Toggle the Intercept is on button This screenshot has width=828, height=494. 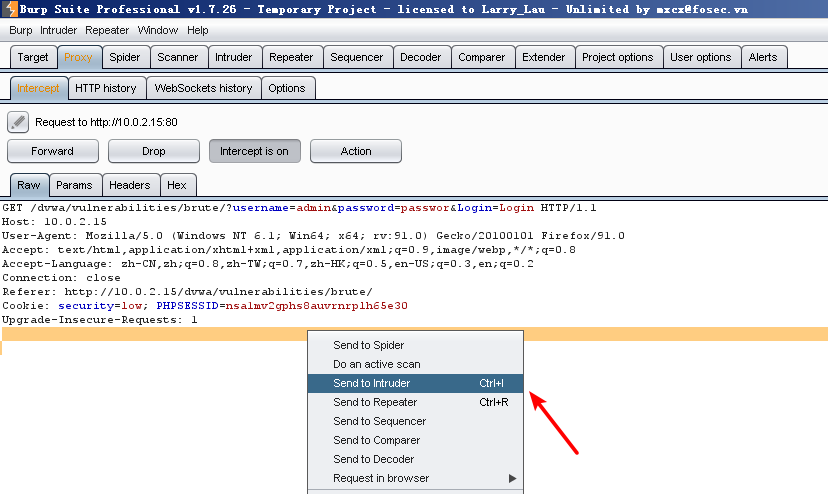point(255,151)
